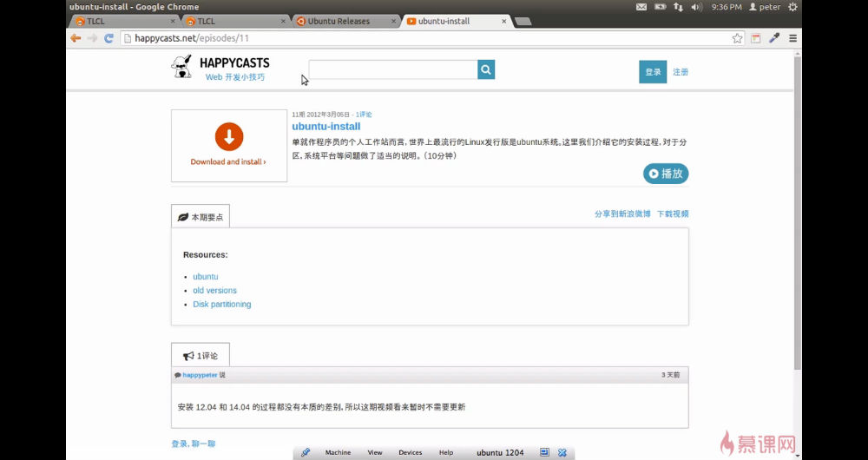
Task: Click the Resources: heading
Action: tap(206, 255)
